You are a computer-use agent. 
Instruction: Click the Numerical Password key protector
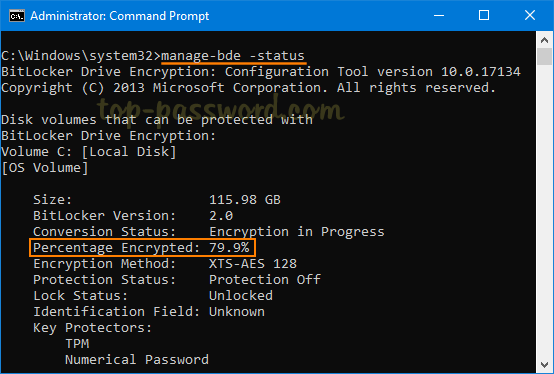pyautogui.click(x=137, y=360)
